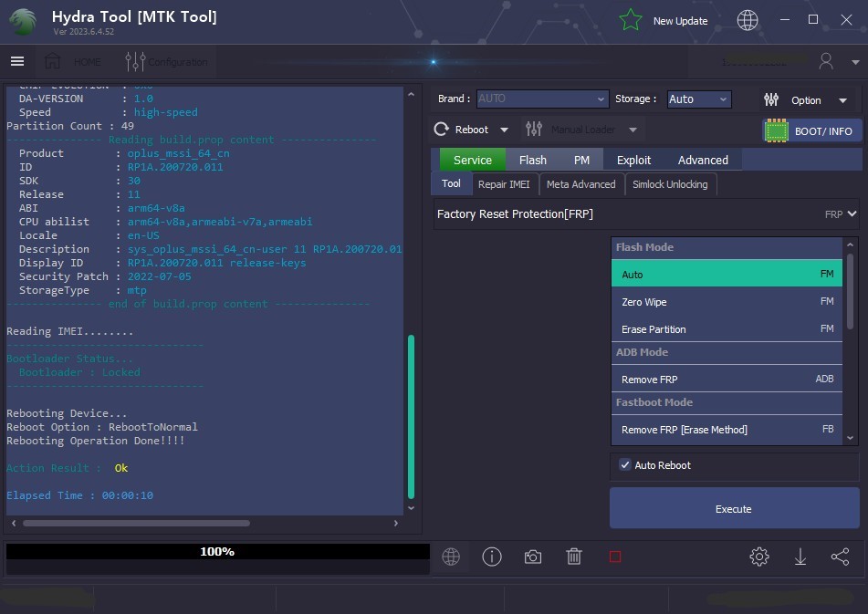Open the hamburger menu icon

pyautogui.click(x=17, y=61)
